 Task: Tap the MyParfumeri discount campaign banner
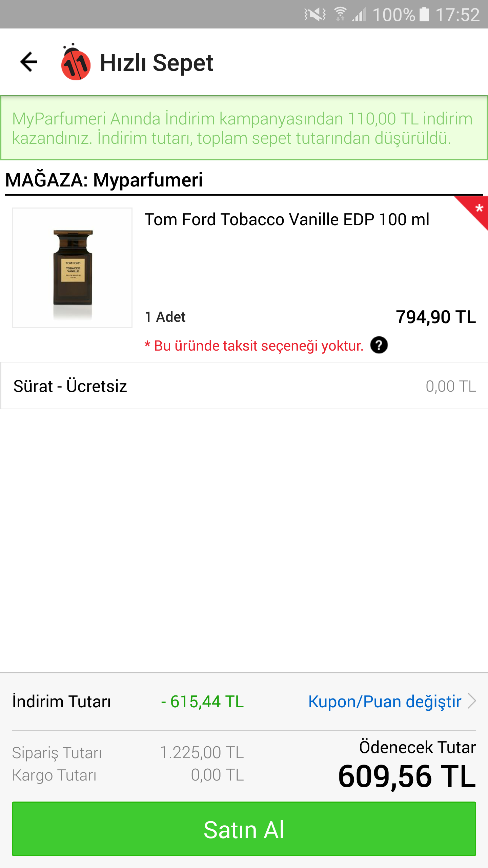244,128
